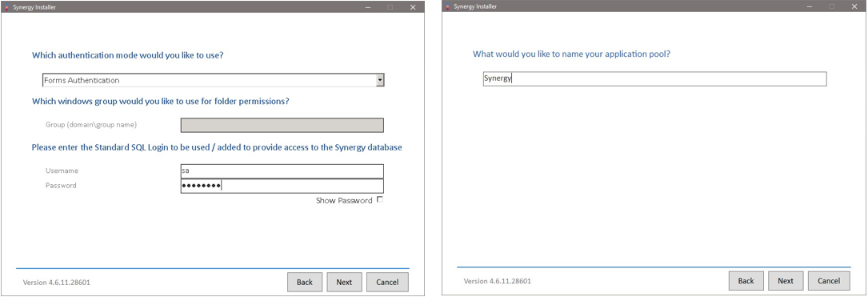
Task: Click the disabled Group name field
Action: pyautogui.click(x=282, y=125)
